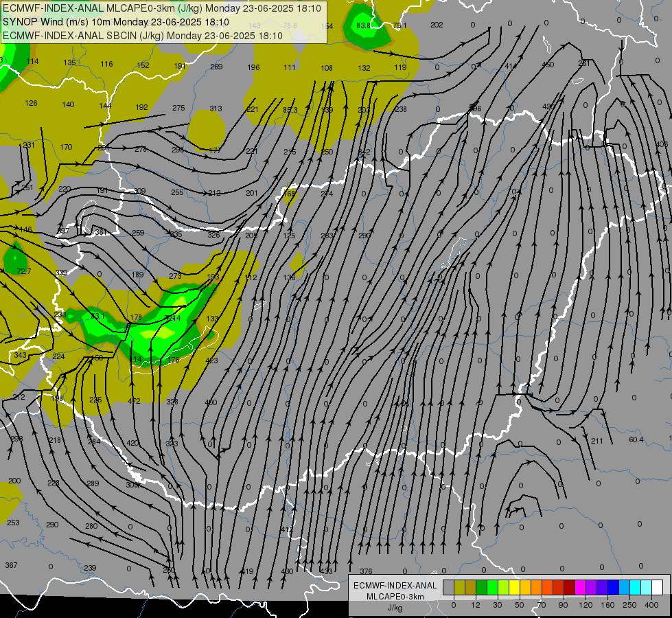Click the magenta swatch in the legend

[x=581, y=587]
